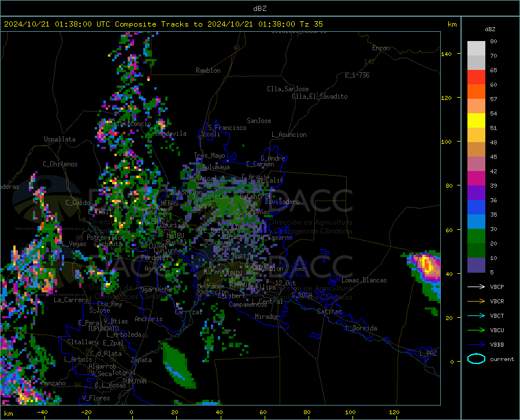Click the elongated green echo near Zapata
This screenshot has height=420, width=520.
click(178, 366)
